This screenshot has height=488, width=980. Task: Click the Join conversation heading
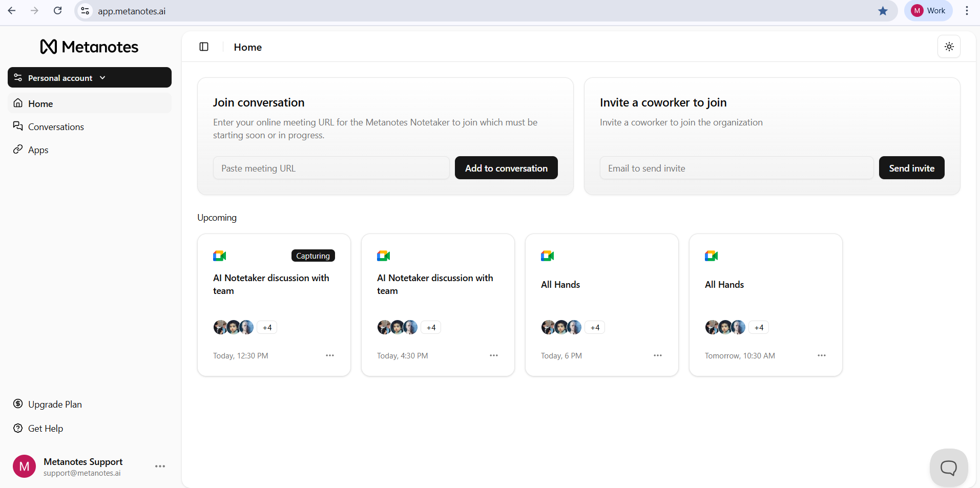(259, 102)
